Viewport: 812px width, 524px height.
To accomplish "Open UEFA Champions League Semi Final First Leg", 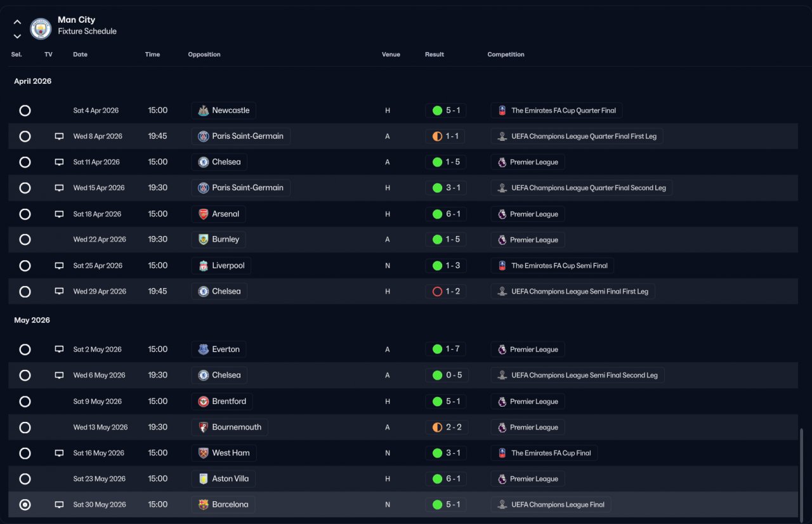I will (x=573, y=292).
